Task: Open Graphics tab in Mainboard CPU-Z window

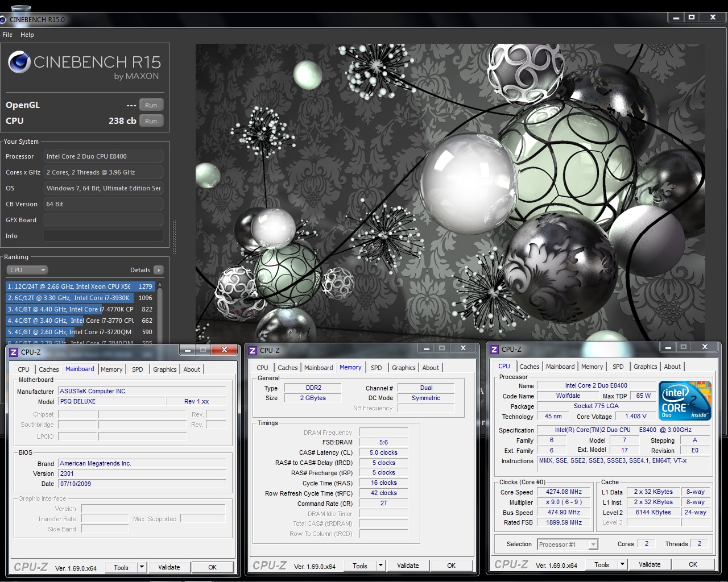Action: pos(165,369)
